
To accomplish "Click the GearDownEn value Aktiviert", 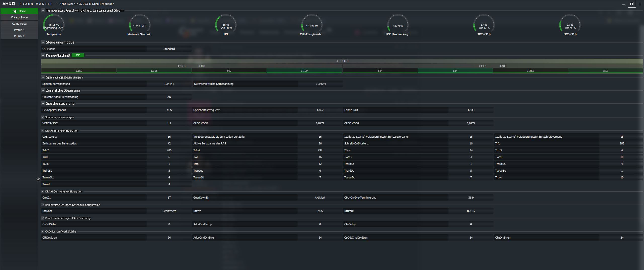I will 320,198.
